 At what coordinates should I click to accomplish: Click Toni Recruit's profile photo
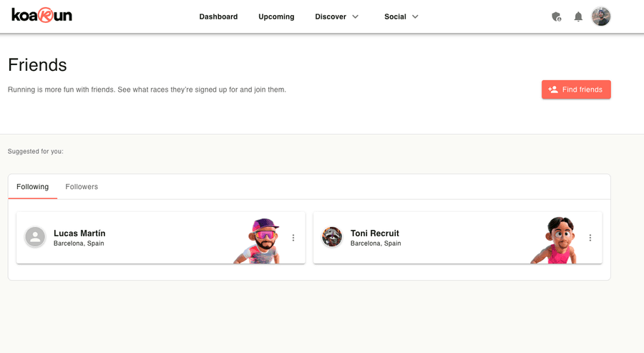(x=332, y=237)
